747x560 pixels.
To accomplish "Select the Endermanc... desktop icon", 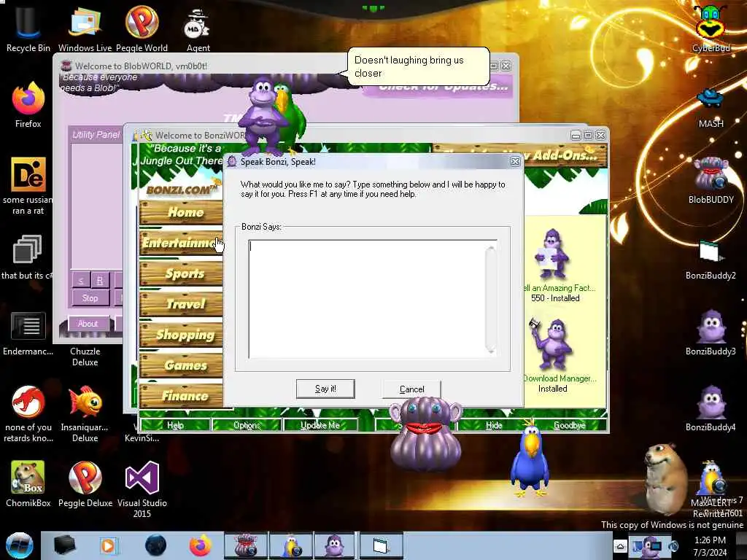I will 28,333.
